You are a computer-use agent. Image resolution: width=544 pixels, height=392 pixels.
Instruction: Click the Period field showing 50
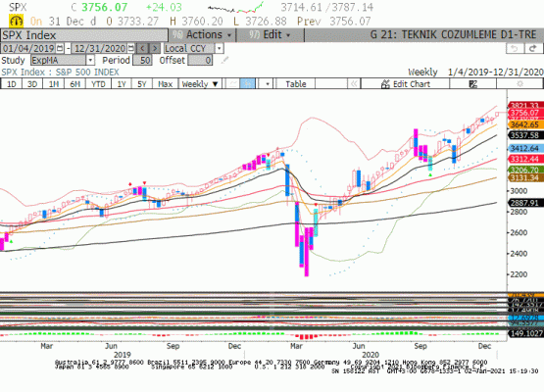point(142,61)
